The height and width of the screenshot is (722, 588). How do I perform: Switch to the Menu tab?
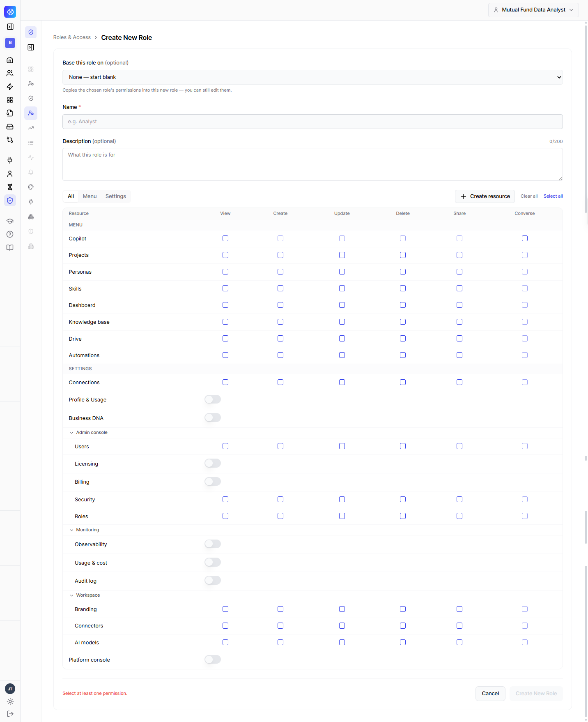(90, 196)
